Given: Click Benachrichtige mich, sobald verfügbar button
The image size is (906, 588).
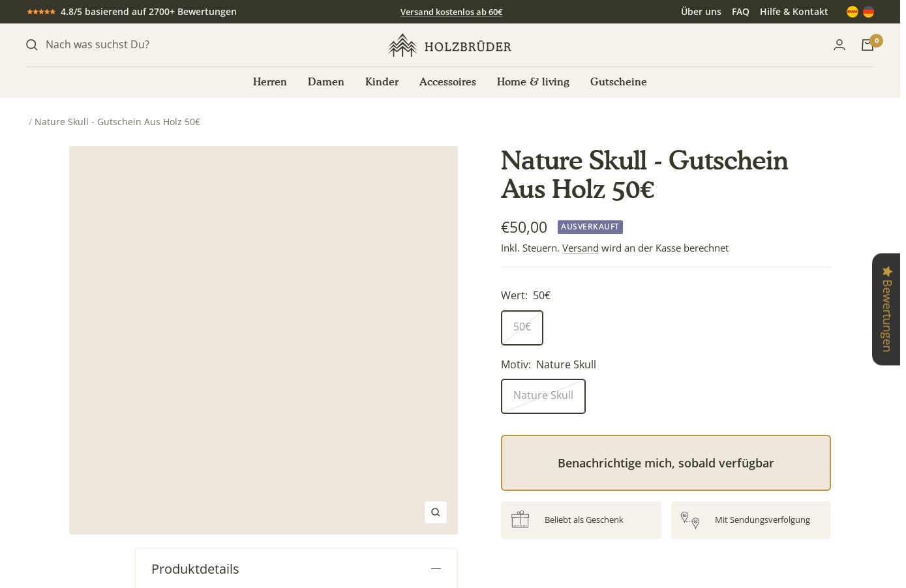Looking at the screenshot, I should coord(665,463).
